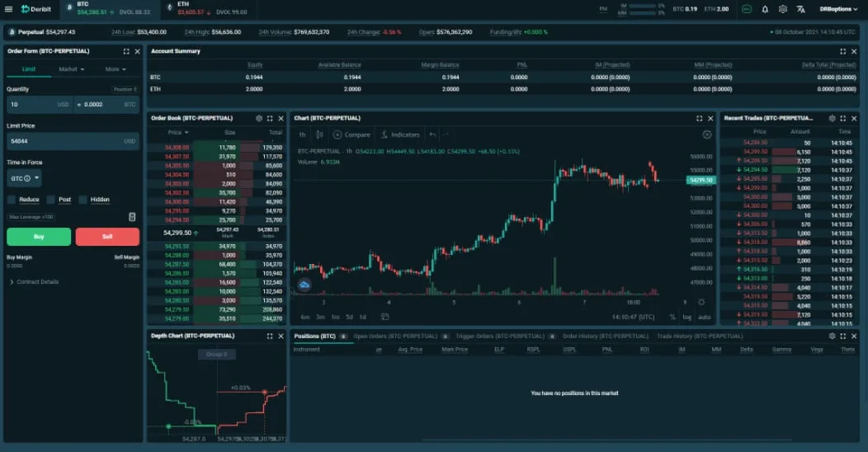Image resolution: width=868 pixels, height=452 pixels.
Task: Switch to Trigger Orders tab
Action: tap(500, 337)
